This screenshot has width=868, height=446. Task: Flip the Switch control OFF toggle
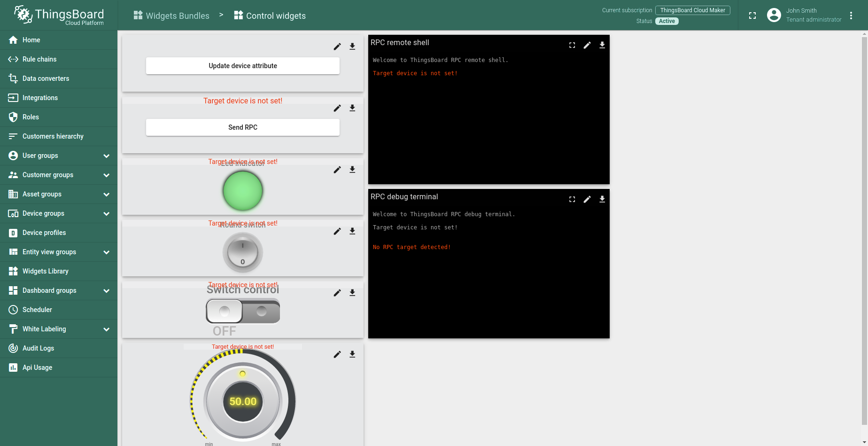click(243, 311)
